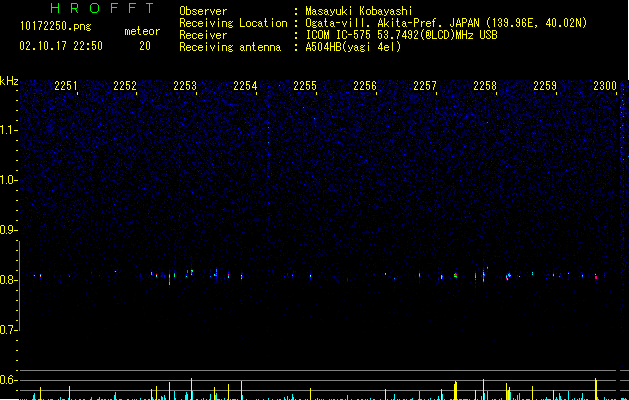Click the 2254 time marker
The width and height of the screenshot is (629, 400).
(245, 86)
